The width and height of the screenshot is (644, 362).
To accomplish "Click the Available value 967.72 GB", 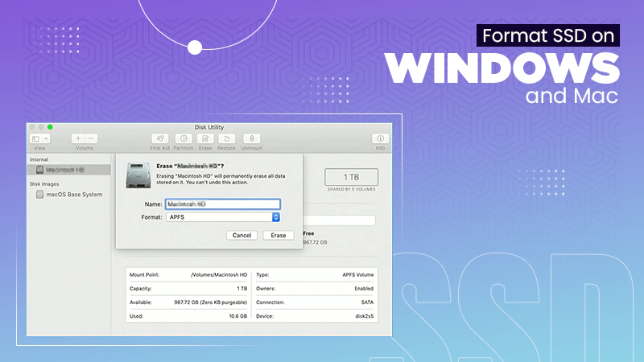I will 211,302.
